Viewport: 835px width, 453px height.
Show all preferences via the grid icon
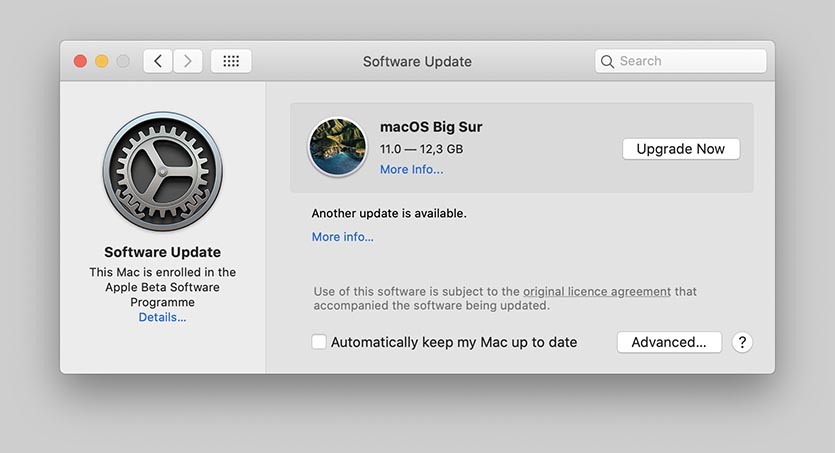[231, 61]
